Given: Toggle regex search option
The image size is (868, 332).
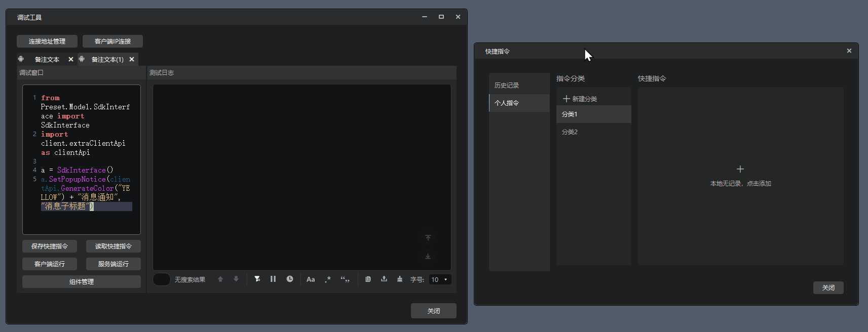Looking at the screenshot, I should tap(328, 279).
